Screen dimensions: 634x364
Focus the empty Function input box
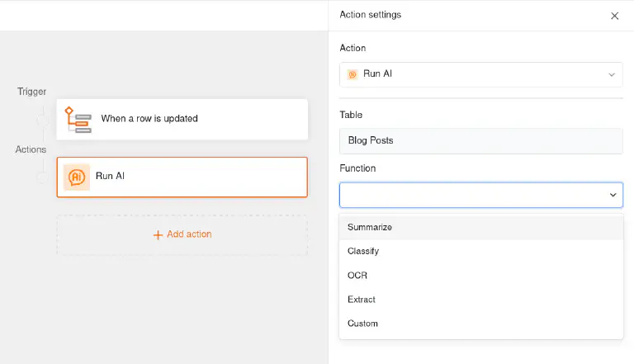pyautogui.click(x=471, y=195)
